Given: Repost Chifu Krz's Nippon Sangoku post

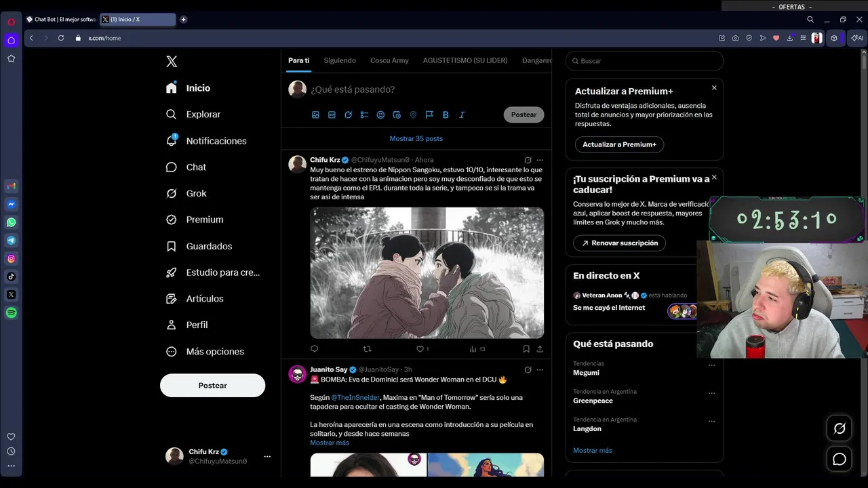Looking at the screenshot, I should (367, 349).
